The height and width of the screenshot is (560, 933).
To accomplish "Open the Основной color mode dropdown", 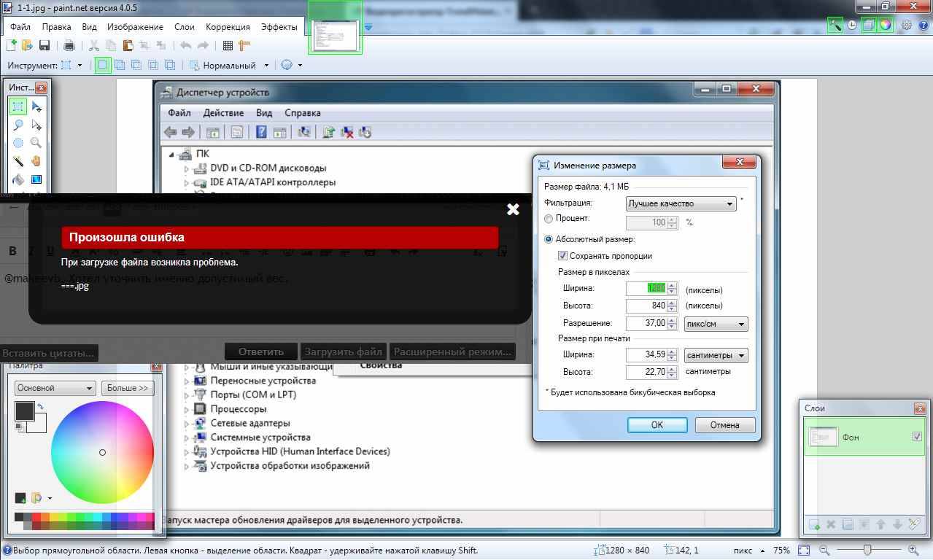I will tap(55, 388).
